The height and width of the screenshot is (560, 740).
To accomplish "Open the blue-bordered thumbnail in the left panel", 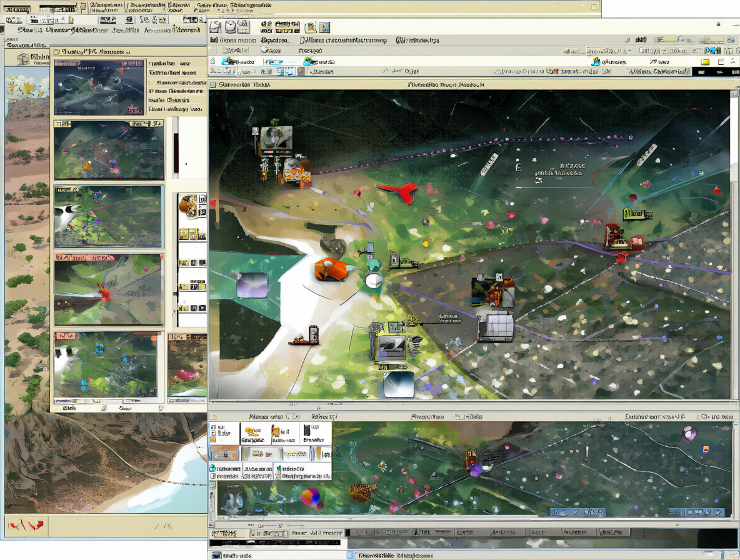I will click(109, 216).
